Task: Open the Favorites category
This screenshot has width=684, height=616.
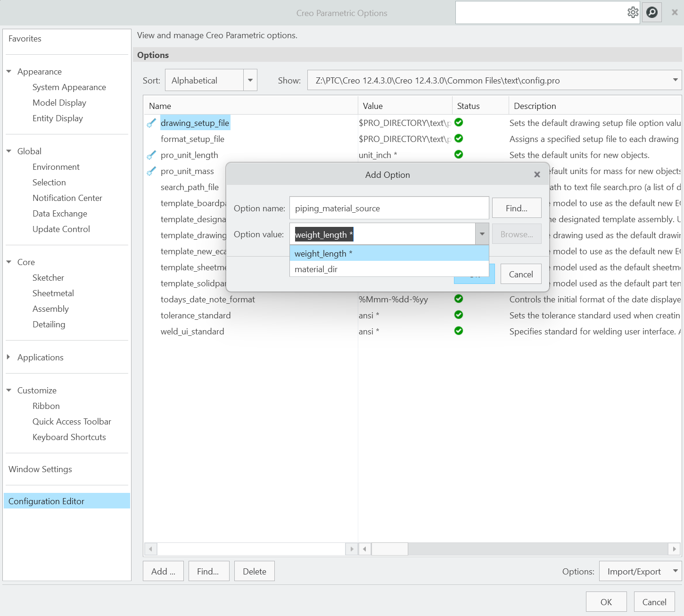Action: (25, 39)
